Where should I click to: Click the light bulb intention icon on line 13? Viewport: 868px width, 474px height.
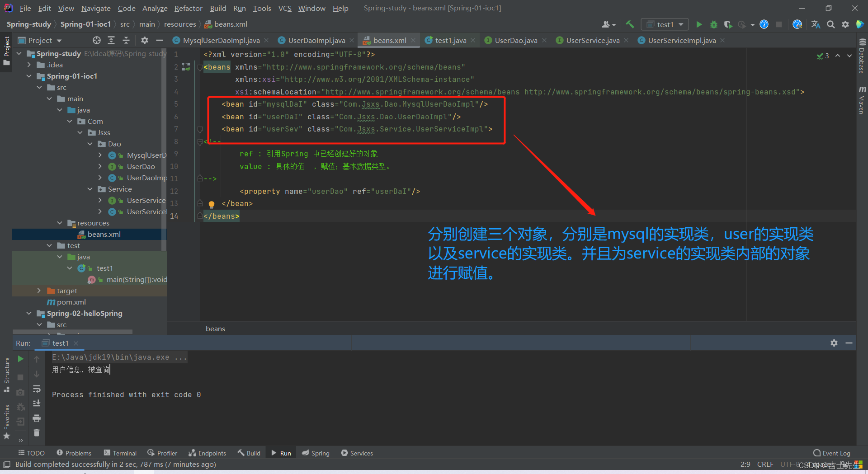pos(211,204)
